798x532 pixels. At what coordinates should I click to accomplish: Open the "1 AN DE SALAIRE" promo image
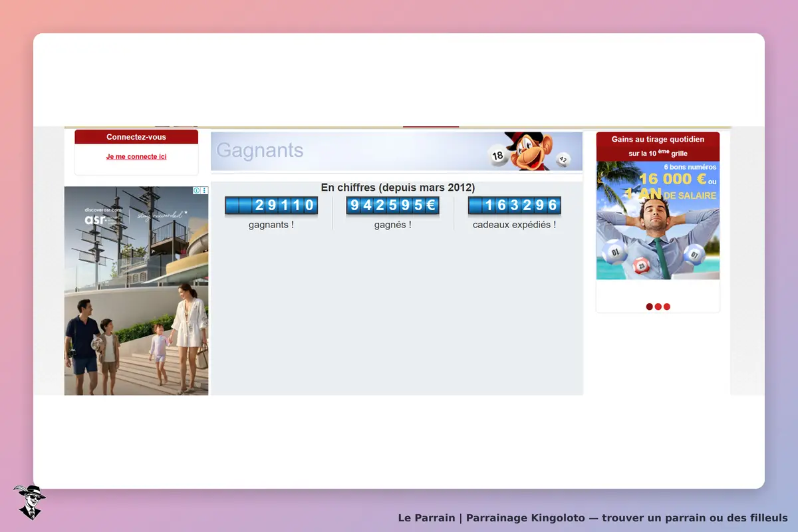pos(658,220)
